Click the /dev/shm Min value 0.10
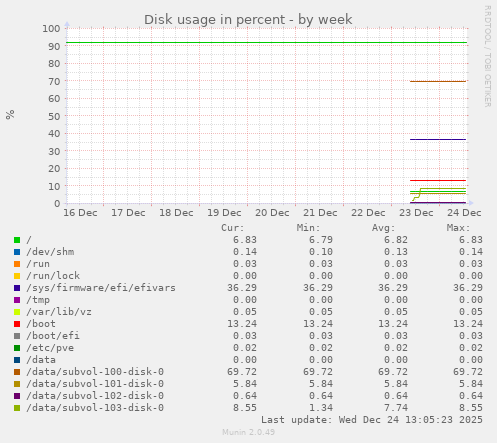 [320, 252]
